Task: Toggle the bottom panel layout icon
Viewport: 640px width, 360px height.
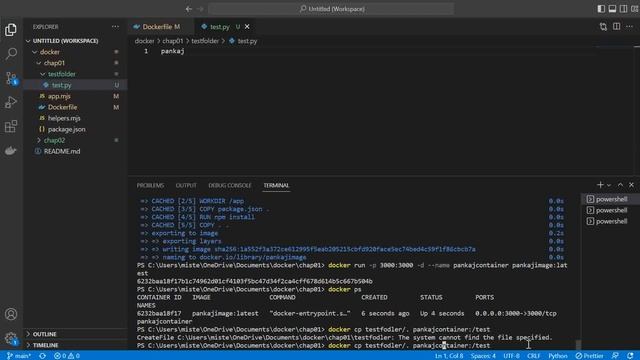Action: coord(612,9)
